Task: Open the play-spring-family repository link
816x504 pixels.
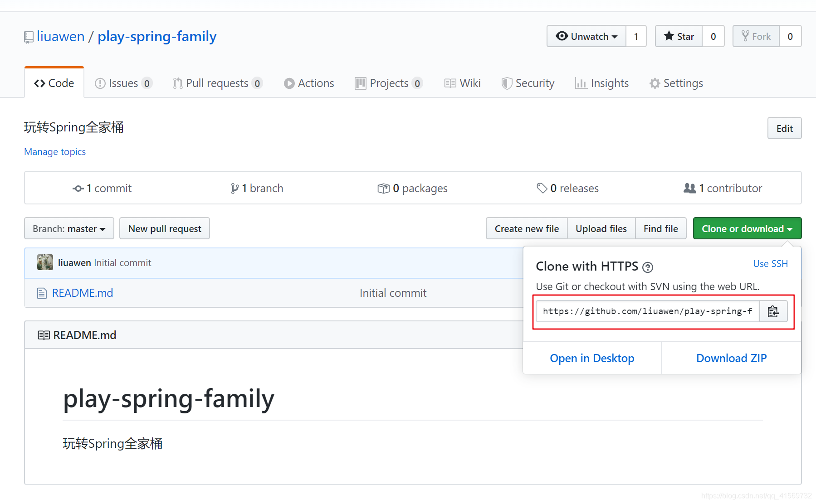Action: [157, 36]
